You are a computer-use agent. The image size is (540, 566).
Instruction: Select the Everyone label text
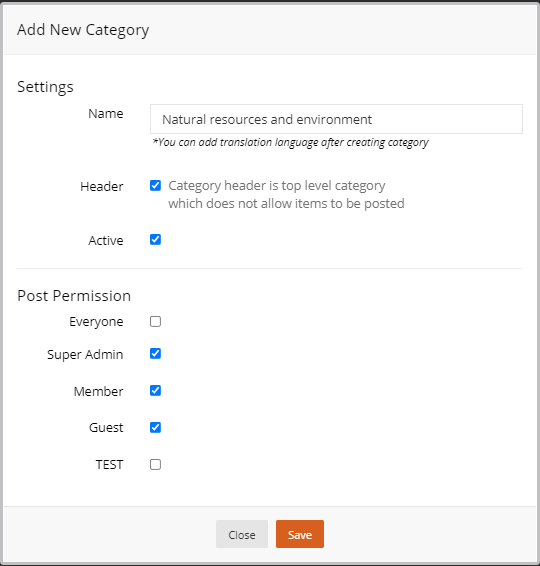pos(96,322)
